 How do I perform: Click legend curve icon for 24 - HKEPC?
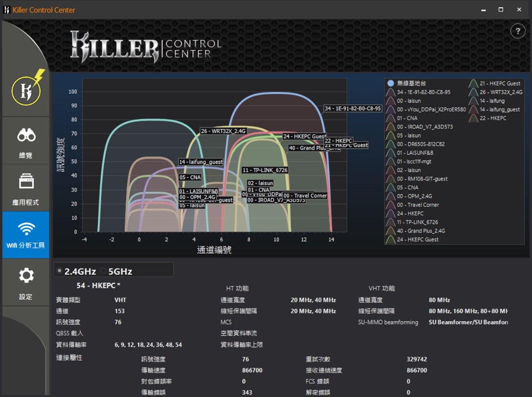click(391, 213)
